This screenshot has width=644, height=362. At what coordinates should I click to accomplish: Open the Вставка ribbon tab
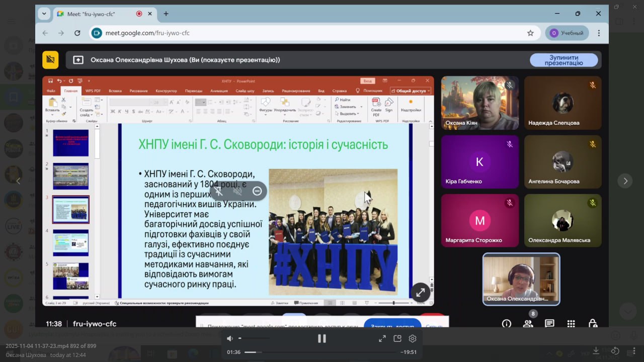[x=115, y=91]
